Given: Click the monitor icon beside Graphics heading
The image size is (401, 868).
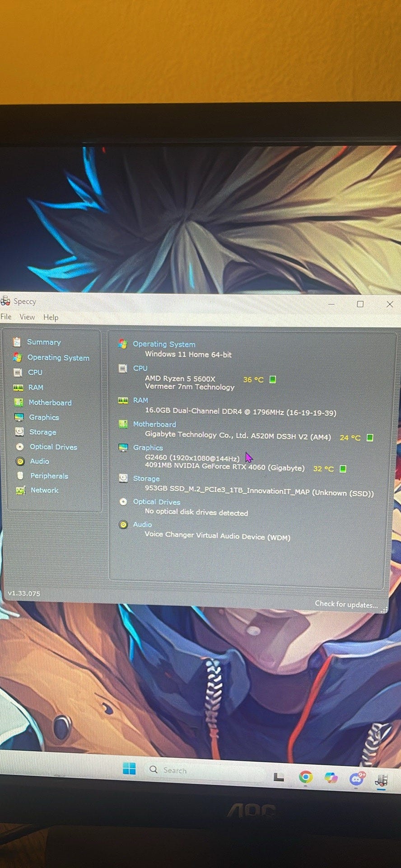Looking at the screenshot, I should pyautogui.click(x=123, y=448).
